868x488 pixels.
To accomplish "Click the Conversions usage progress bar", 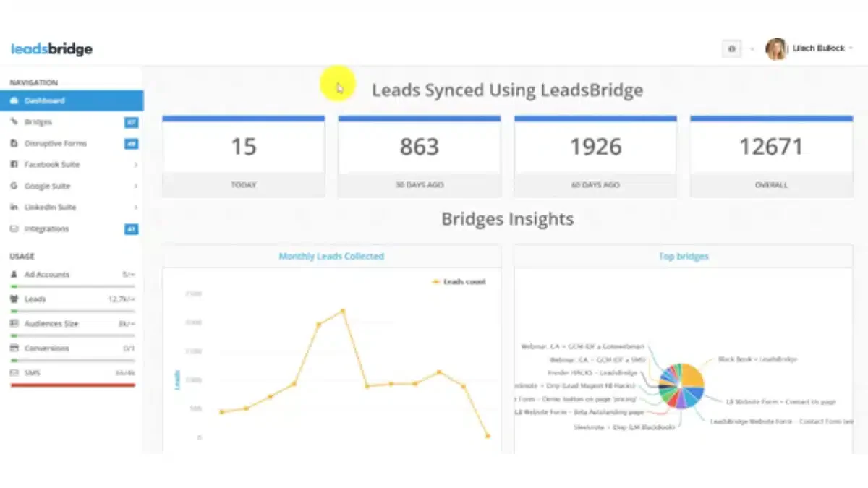I will pos(72,360).
